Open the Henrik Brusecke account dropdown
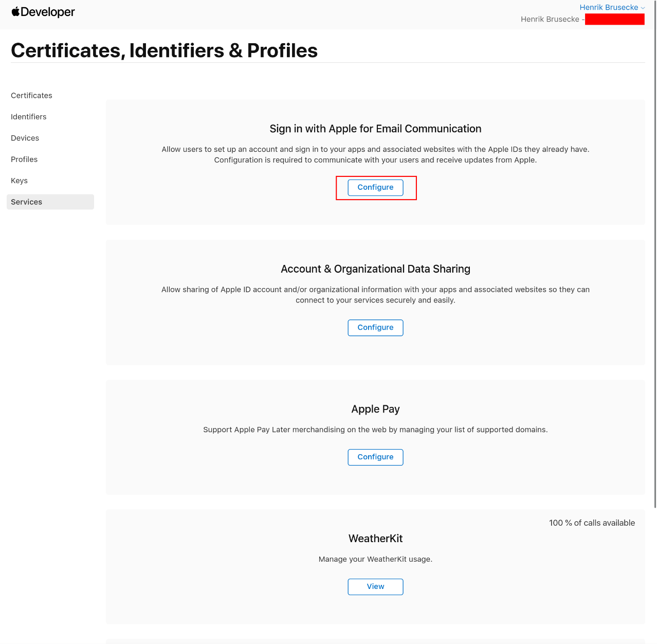This screenshot has width=657, height=644. pos(612,7)
